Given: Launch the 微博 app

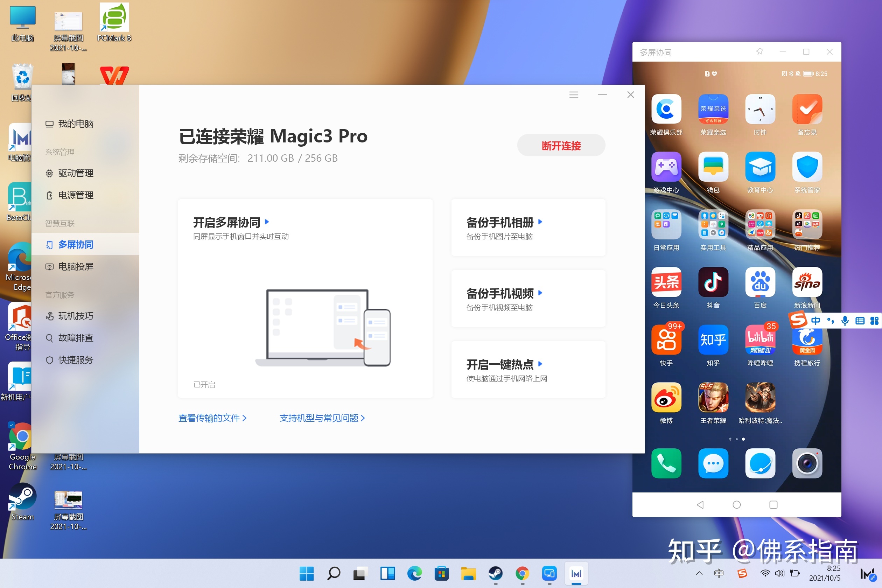Looking at the screenshot, I should (666, 398).
